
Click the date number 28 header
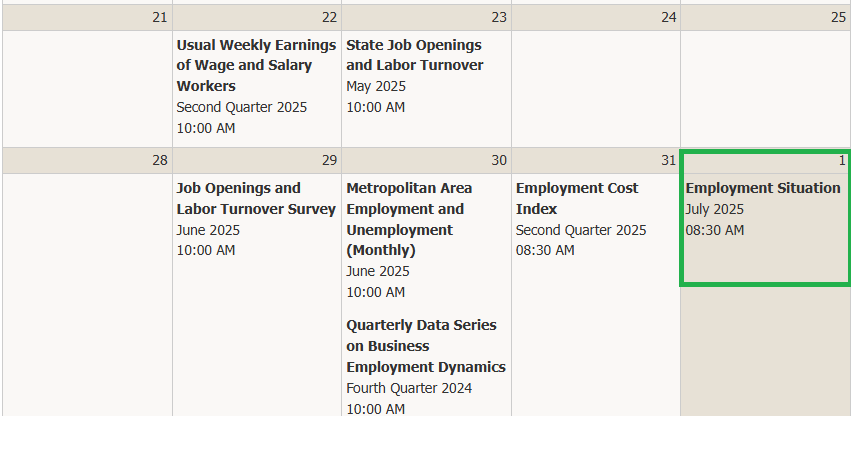(x=160, y=160)
